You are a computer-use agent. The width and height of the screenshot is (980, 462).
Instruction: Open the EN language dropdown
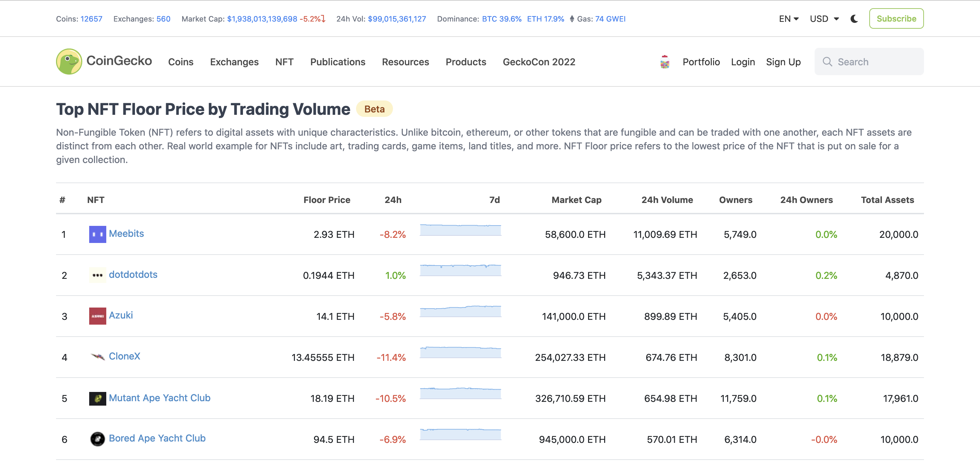coord(788,19)
